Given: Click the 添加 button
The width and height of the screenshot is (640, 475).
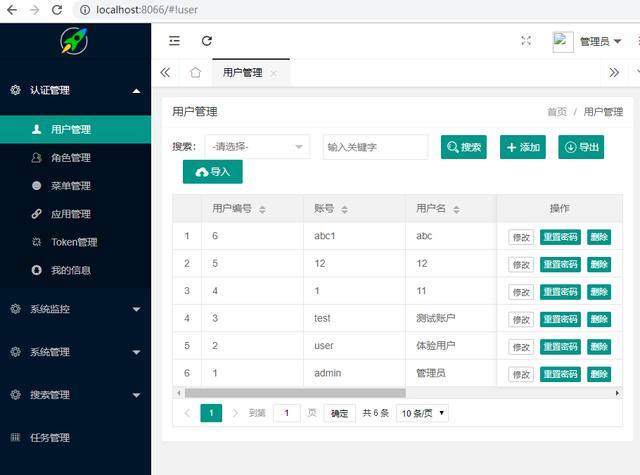Looking at the screenshot, I should (523, 147).
